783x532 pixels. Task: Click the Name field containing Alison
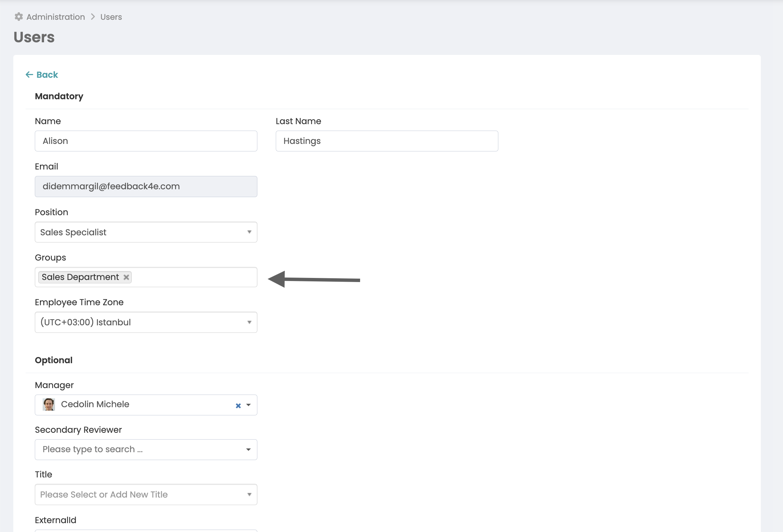click(x=146, y=141)
